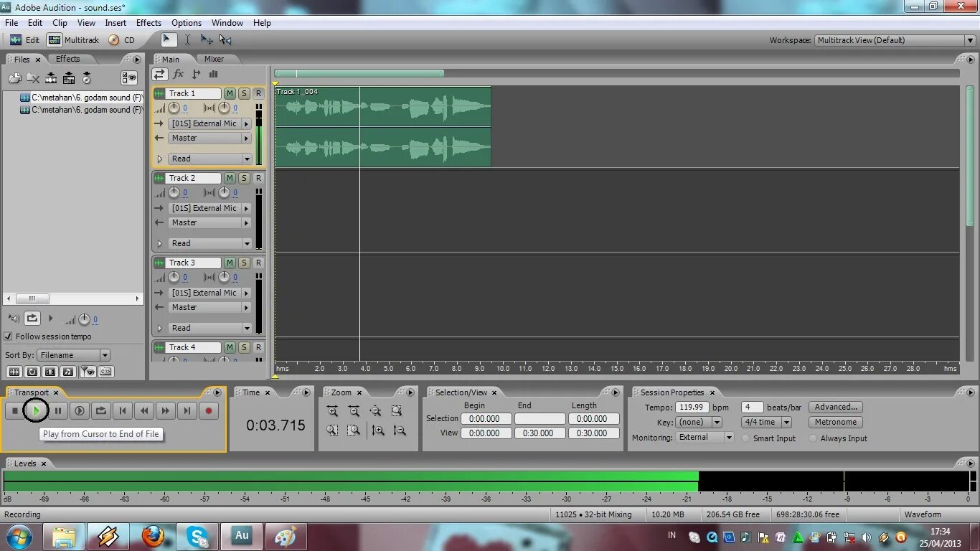Adjust Track 1 pan knob
This screenshot has width=980, height=551.
(x=224, y=108)
